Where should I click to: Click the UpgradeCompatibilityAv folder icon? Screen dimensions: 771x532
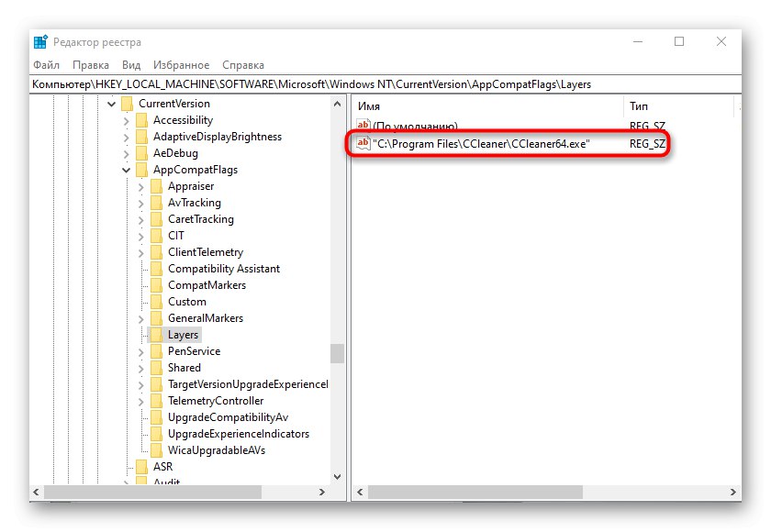[x=156, y=417]
